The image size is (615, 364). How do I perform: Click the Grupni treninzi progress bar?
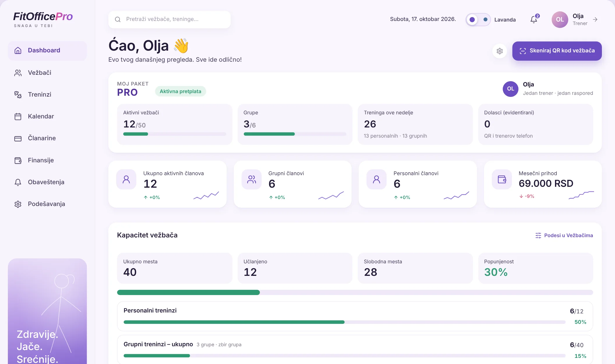point(344,356)
